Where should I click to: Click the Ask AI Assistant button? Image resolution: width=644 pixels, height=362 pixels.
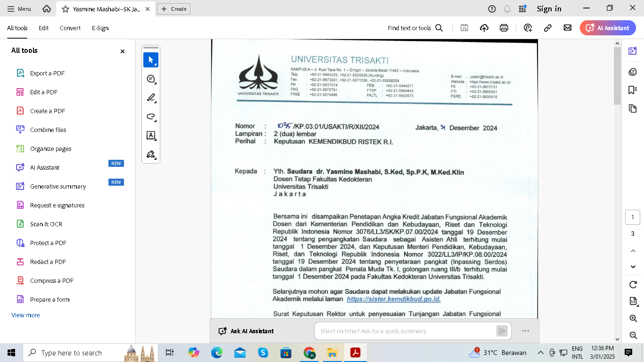(246, 331)
